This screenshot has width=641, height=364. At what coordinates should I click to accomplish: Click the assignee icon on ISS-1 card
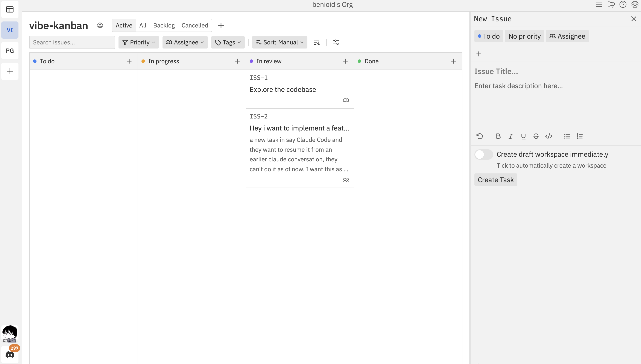click(x=346, y=100)
